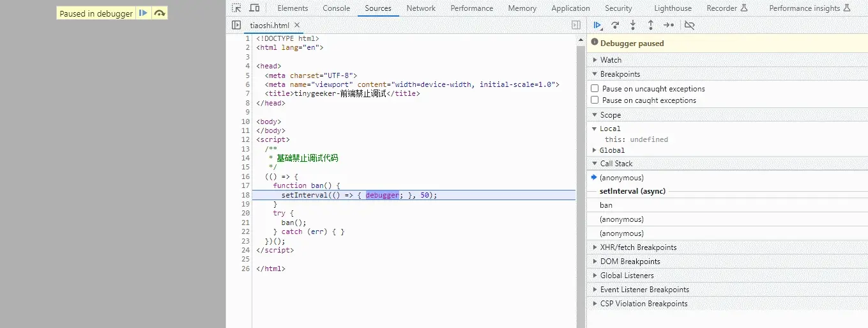Enable Pause on uncaught exceptions

click(x=595, y=89)
